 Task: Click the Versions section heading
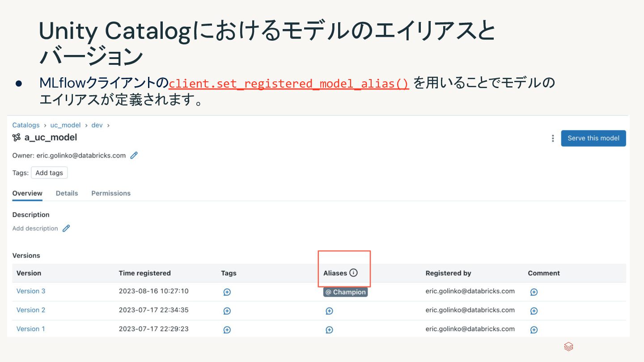26,256
